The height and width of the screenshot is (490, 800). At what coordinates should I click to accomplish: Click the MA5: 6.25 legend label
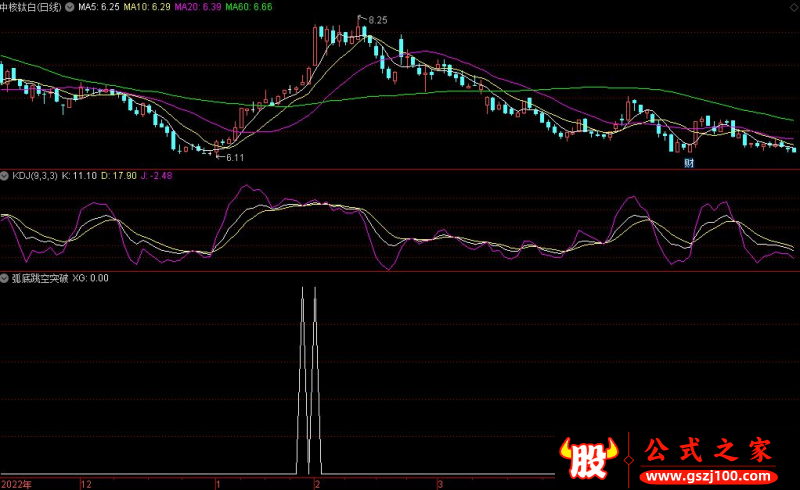[99, 6]
